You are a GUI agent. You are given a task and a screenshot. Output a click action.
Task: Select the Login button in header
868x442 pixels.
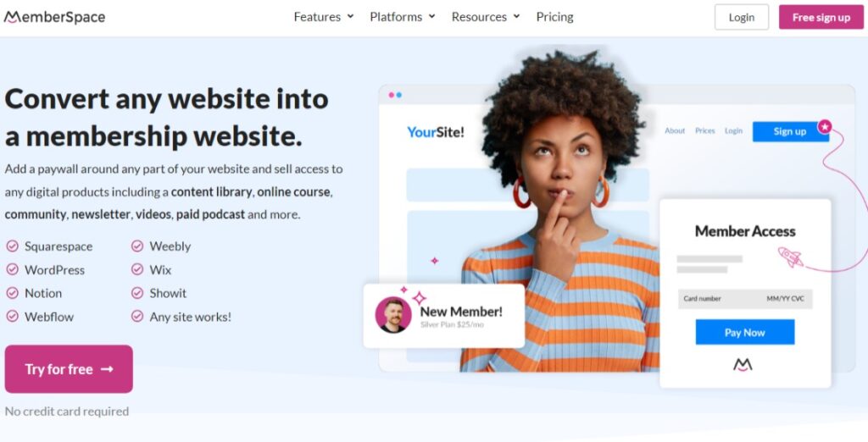pyautogui.click(x=741, y=17)
